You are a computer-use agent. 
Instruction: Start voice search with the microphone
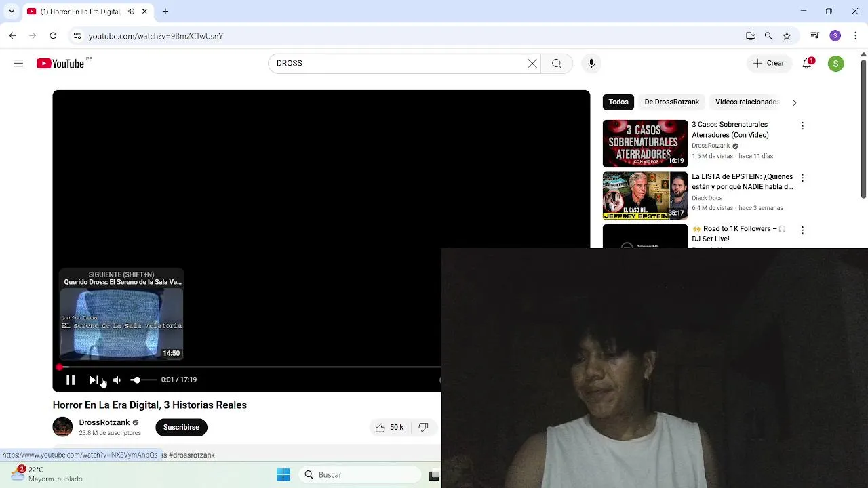(591, 63)
